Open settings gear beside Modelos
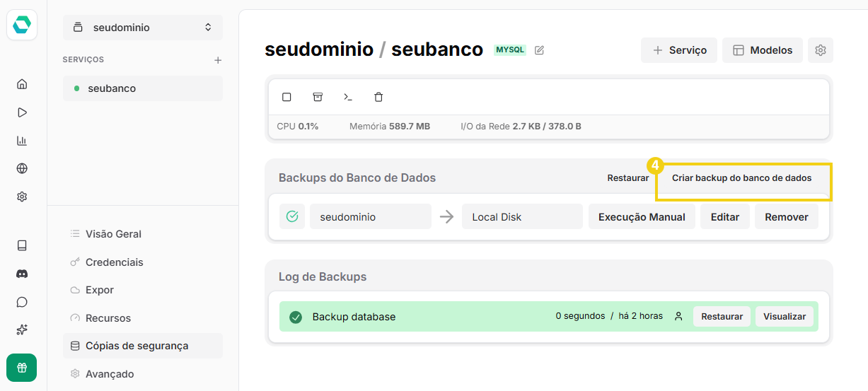This screenshot has width=868, height=391. pos(821,50)
